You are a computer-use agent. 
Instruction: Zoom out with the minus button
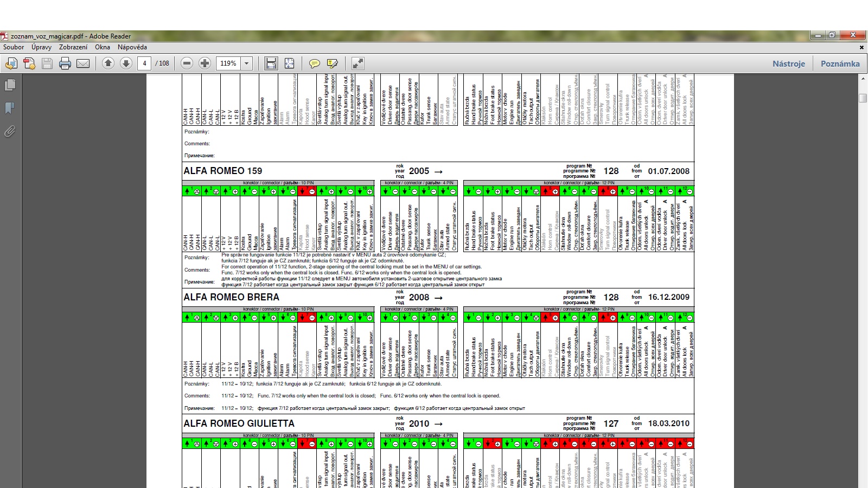click(187, 63)
